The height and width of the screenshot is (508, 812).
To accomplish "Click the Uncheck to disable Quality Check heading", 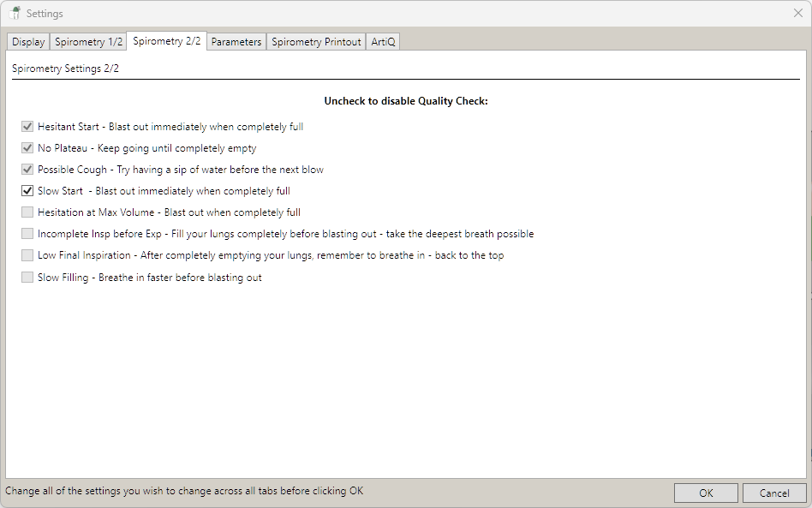I will tap(405, 101).
